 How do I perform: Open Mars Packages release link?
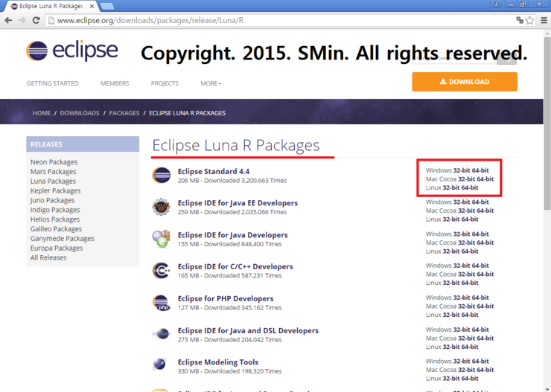point(53,172)
